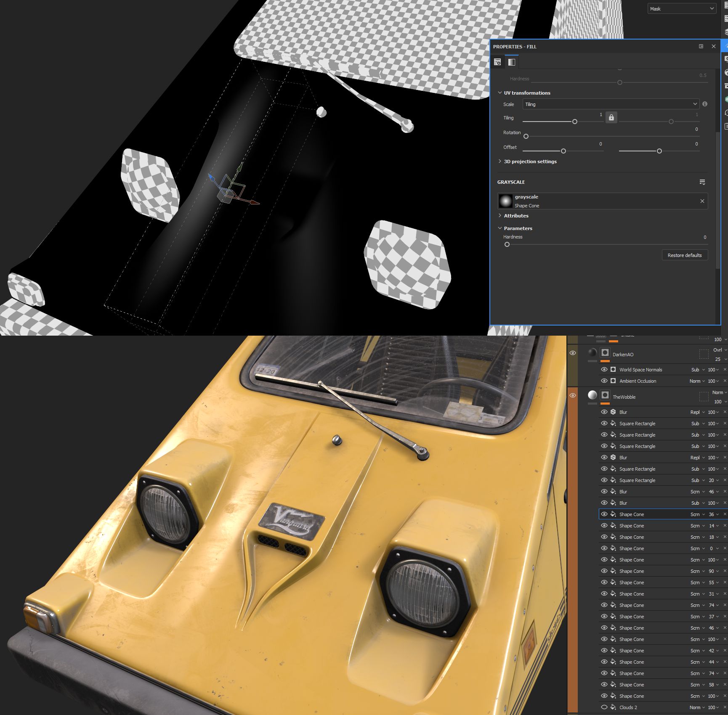Image resolution: width=728 pixels, height=715 pixels.
Task: Click the Rotation slider handle
Action: point(526,136)
